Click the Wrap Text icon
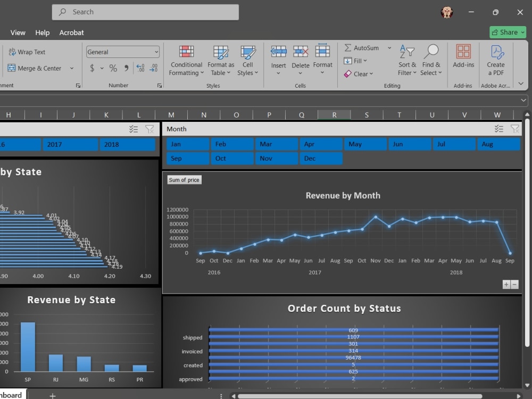Viewport: 532px width, 399px height. coord(12,52)
